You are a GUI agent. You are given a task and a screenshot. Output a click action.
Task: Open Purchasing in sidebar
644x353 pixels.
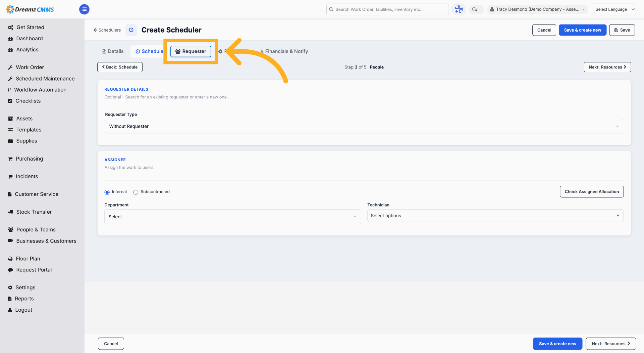(25, 159)
